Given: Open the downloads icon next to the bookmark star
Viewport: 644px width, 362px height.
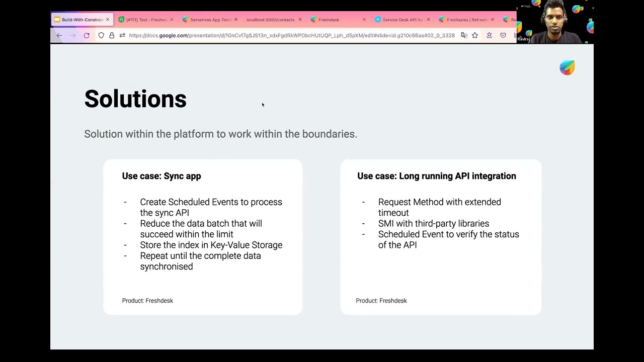Looking at the screenshot, I should click(489, 35).
